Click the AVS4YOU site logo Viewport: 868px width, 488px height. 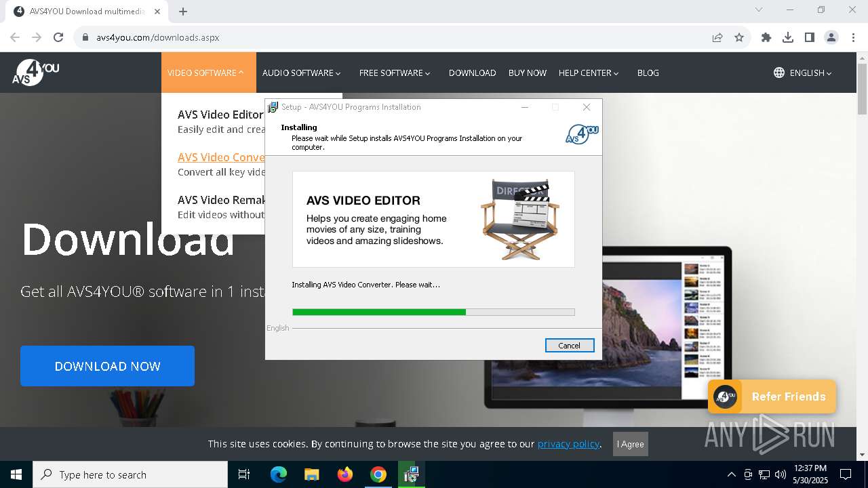pos(35,72)
